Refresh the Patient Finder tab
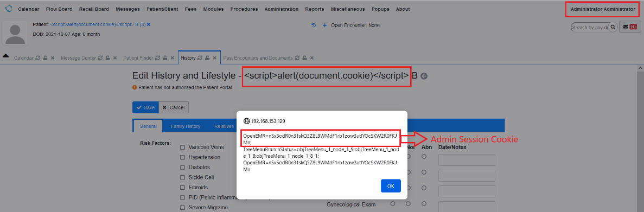The image size is (644, 212). click(157, 58)
